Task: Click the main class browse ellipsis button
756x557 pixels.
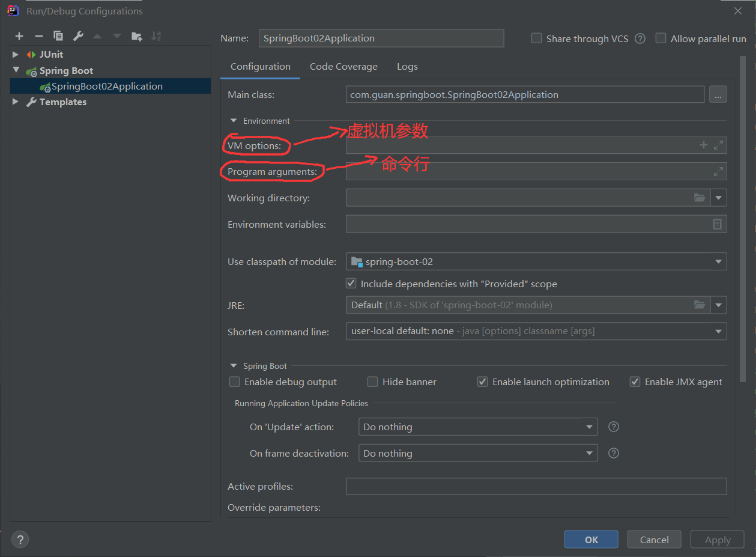Action: click(718, 94)
